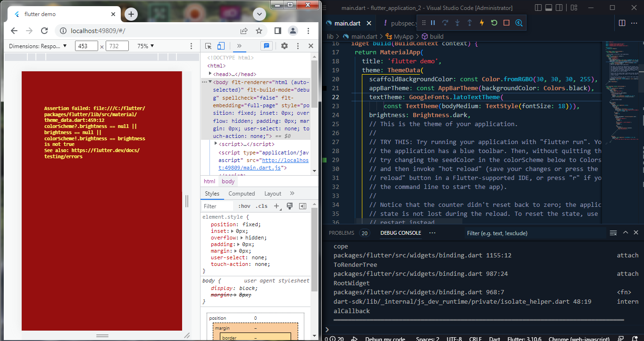The height and width of the screenshot is (341, 644).
Task: Open DevTools settings gear
Action: click(284, 46)
